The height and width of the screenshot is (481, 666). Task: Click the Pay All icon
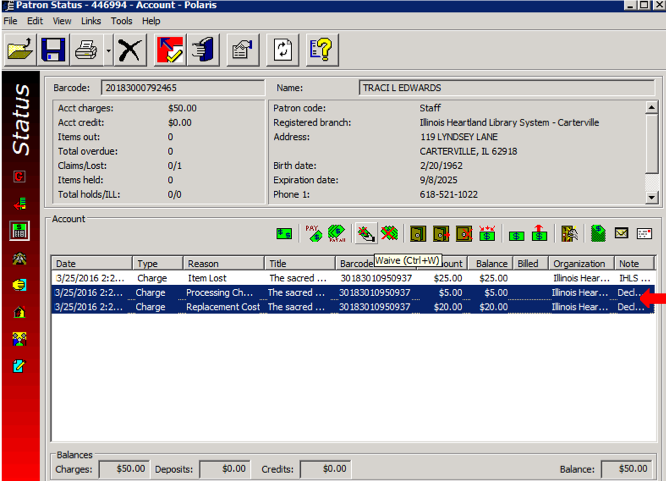coord(336,234)
